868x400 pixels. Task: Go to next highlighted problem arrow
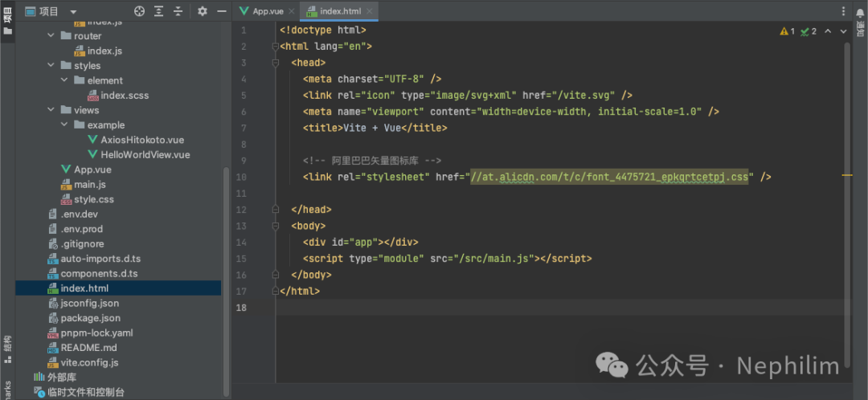coord(844,31)
